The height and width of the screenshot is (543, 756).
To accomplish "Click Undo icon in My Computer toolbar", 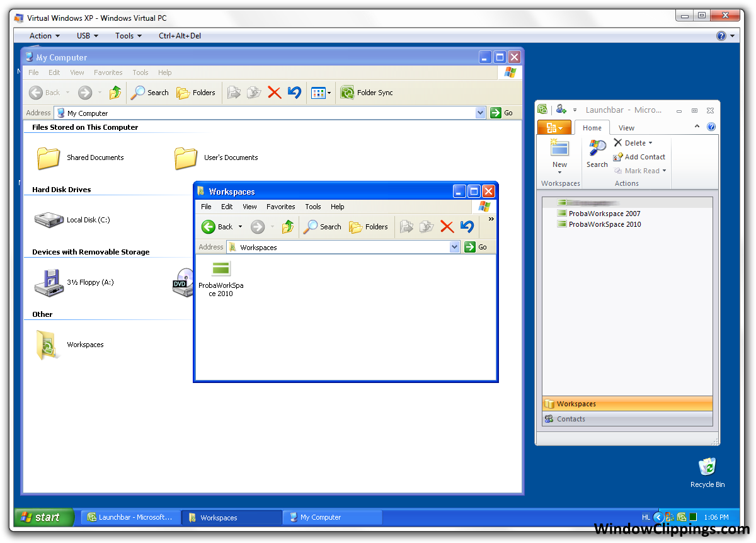I will tap(294, 93).
